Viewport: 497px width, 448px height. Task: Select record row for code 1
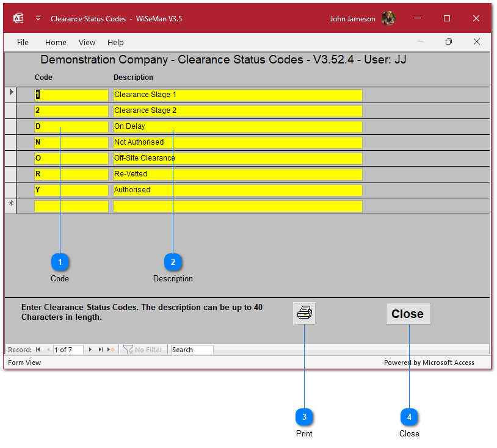click(x=10, y=95)
